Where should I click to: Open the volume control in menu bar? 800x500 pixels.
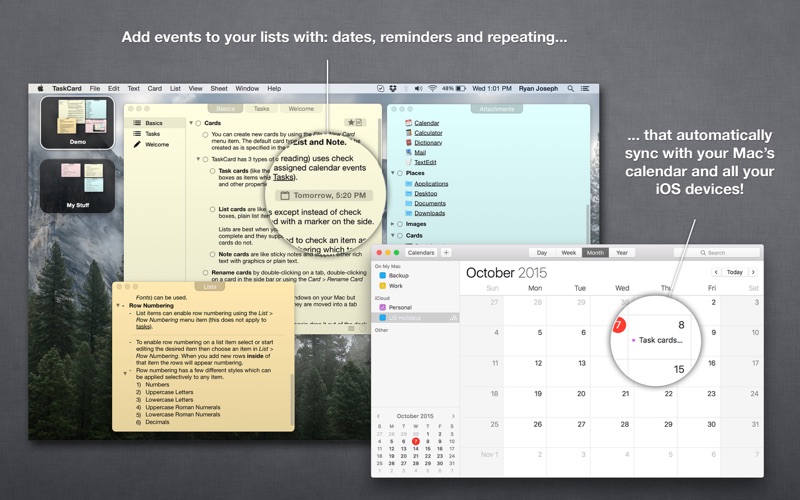tap(418, 88)
